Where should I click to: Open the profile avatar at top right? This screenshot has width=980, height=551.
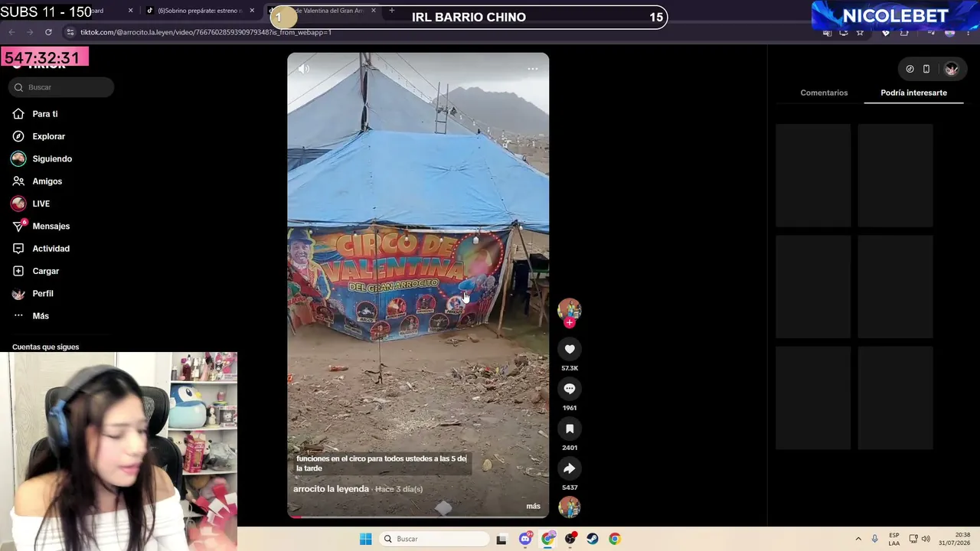[x=951, y=69]
